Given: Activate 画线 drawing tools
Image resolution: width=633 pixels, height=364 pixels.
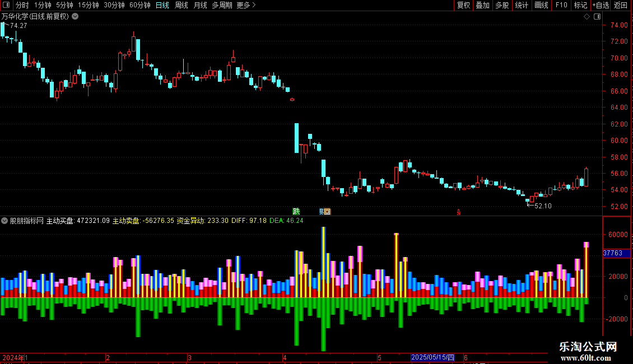Looking at the screenshot, I should tap(541, 5).
